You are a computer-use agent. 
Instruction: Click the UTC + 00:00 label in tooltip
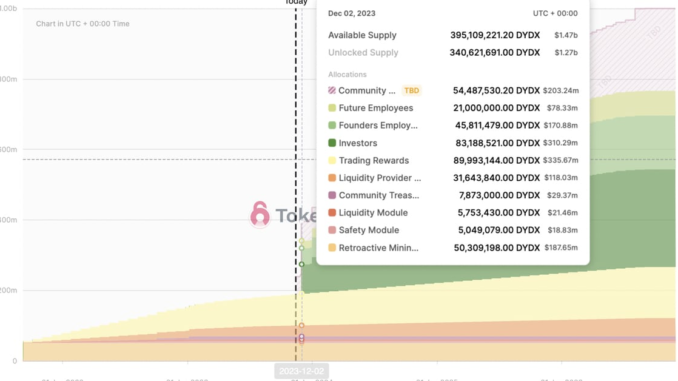click(555, 13)
